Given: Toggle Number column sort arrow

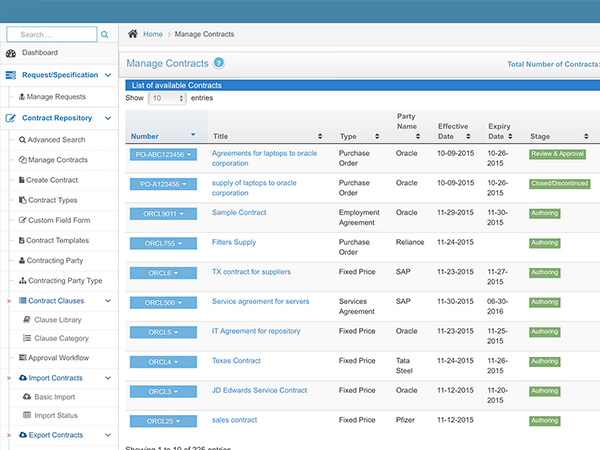Looking at the screenshot, I should pos(193,135).
